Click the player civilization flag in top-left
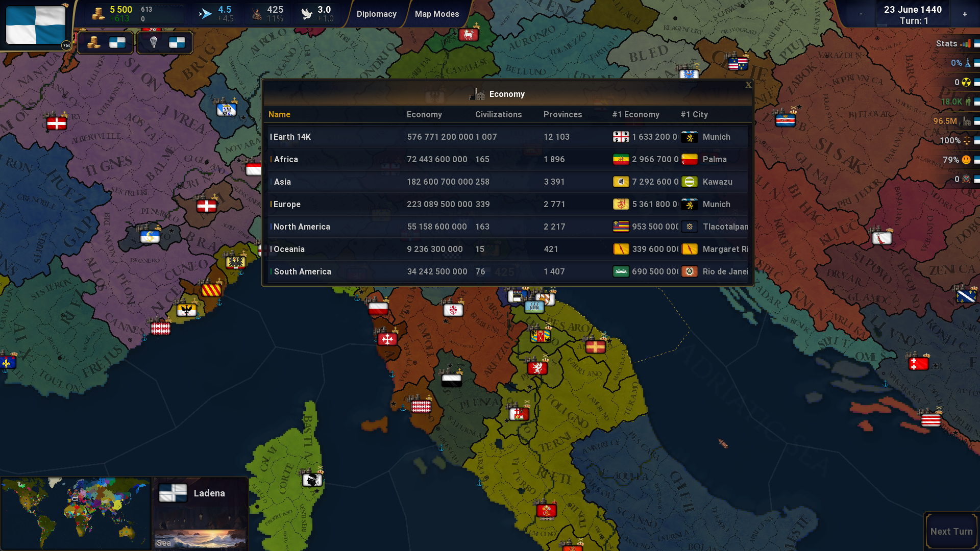 [x=36, y=26]
